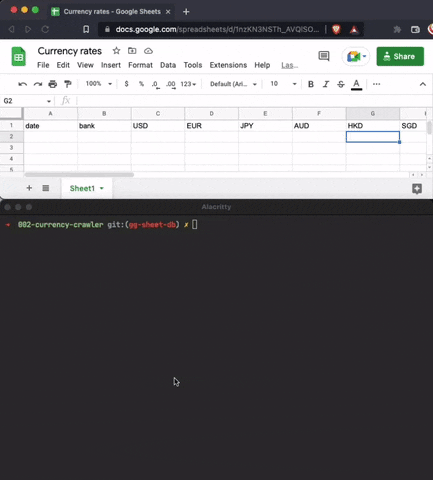Open the text color picker
This screenshot has width=433, height=480.
(x=356, y=84)
